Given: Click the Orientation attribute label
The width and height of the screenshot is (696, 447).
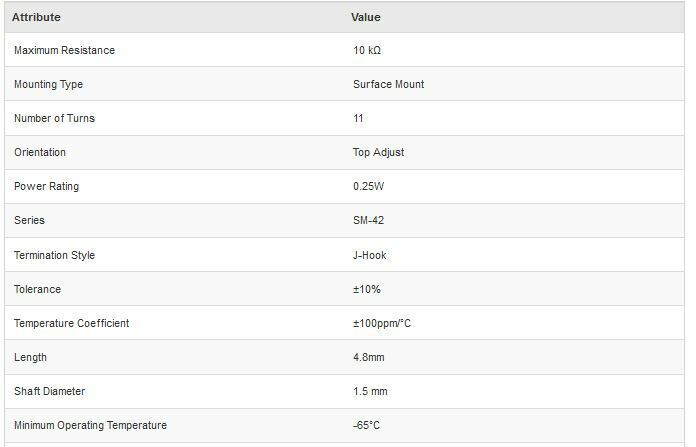Looking at the screenshot, I should point(40,152).
